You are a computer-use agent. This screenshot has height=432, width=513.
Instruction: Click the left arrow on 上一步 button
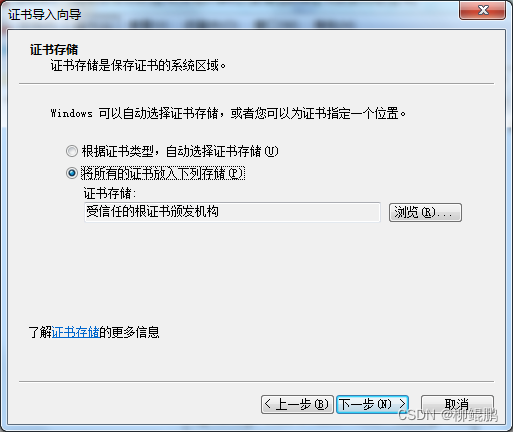click(x=267, y=404)
